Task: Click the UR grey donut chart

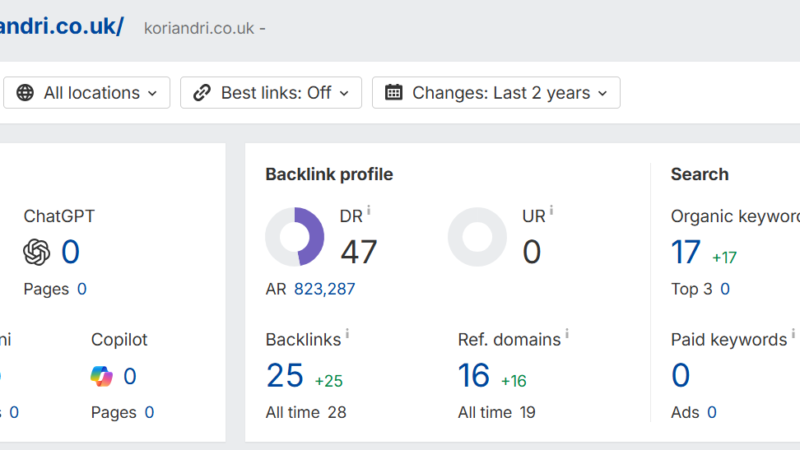Action: click(477, 237)
